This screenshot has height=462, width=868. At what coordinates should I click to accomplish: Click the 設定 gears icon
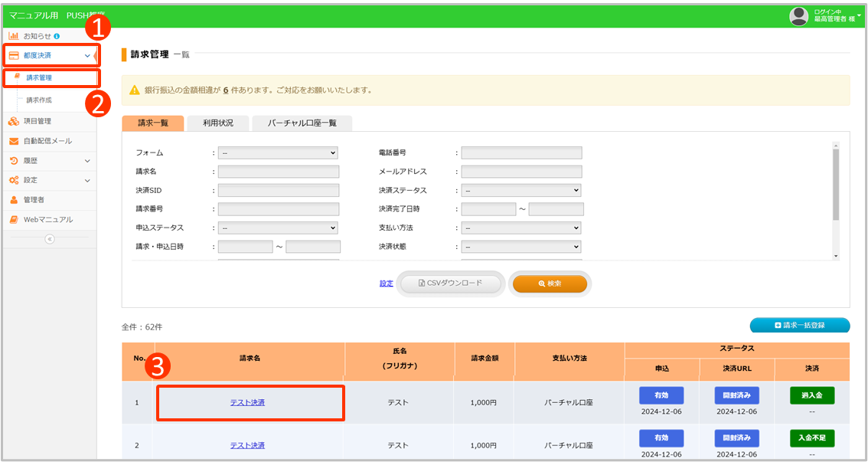pos(14,180)
